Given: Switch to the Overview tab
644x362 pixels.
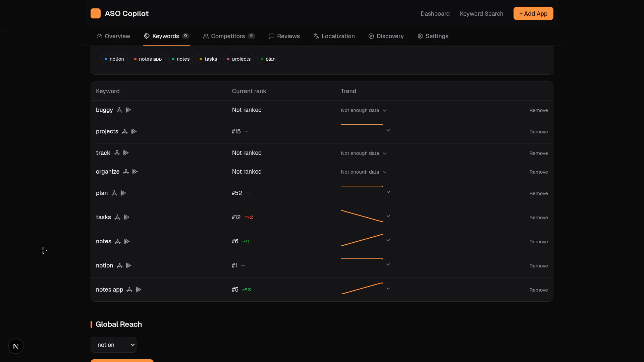Looking at the screenshot, I should pyautogui.click(x=113, y=36).
